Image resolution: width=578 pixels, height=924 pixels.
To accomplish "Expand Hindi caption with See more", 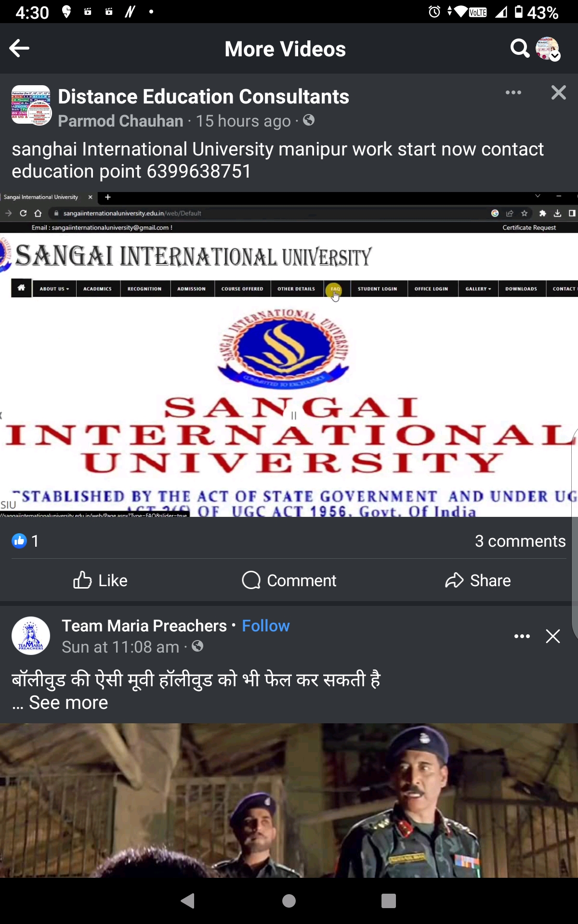I will (68, 703).
